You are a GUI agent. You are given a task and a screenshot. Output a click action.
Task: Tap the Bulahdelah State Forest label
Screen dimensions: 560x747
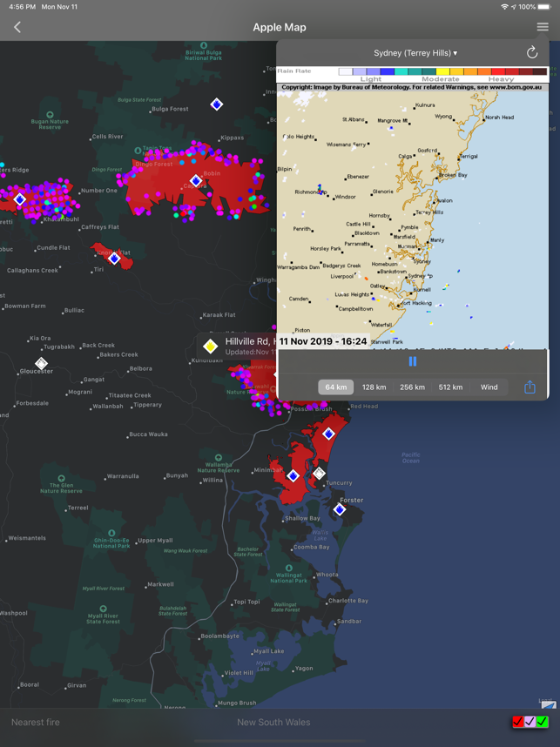tap(173, 611)
